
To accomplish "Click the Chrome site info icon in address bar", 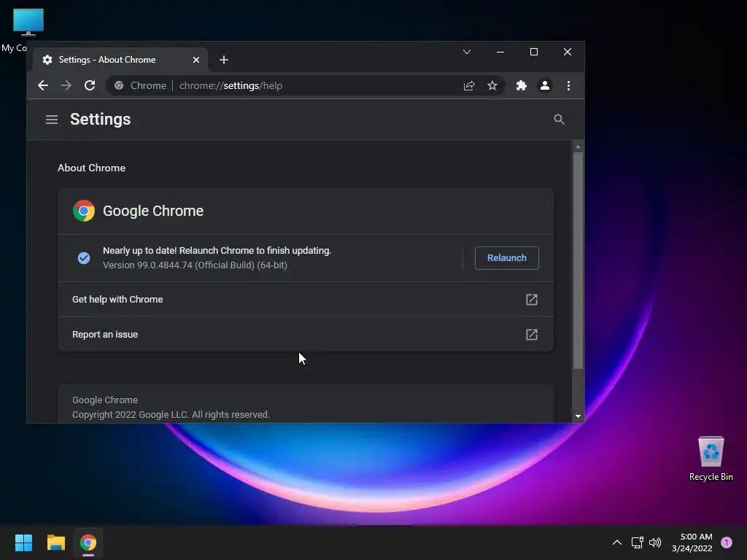I will tap(119, 86).
